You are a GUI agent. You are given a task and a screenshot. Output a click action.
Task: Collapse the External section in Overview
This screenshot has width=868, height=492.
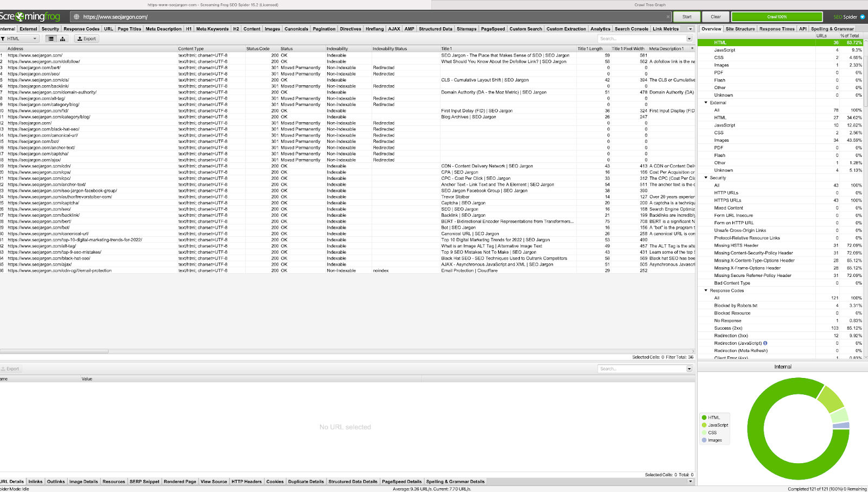706,103
